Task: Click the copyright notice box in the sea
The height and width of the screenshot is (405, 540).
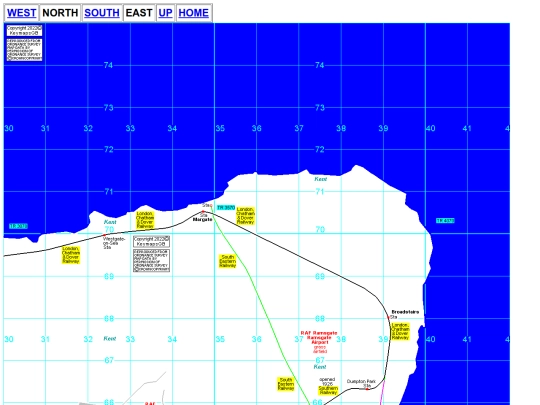Action: 24,30
